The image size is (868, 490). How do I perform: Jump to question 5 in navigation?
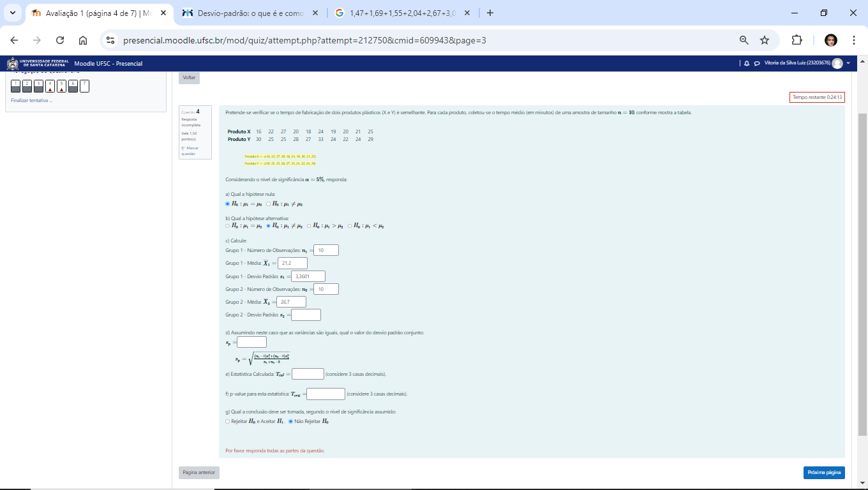click(61, 86)
